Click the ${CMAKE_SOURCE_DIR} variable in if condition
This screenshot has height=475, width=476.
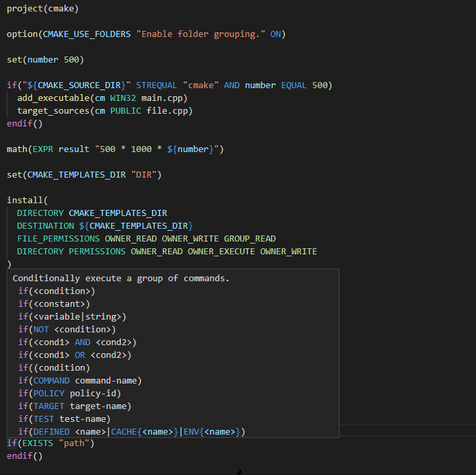click(x=76, y=85)
